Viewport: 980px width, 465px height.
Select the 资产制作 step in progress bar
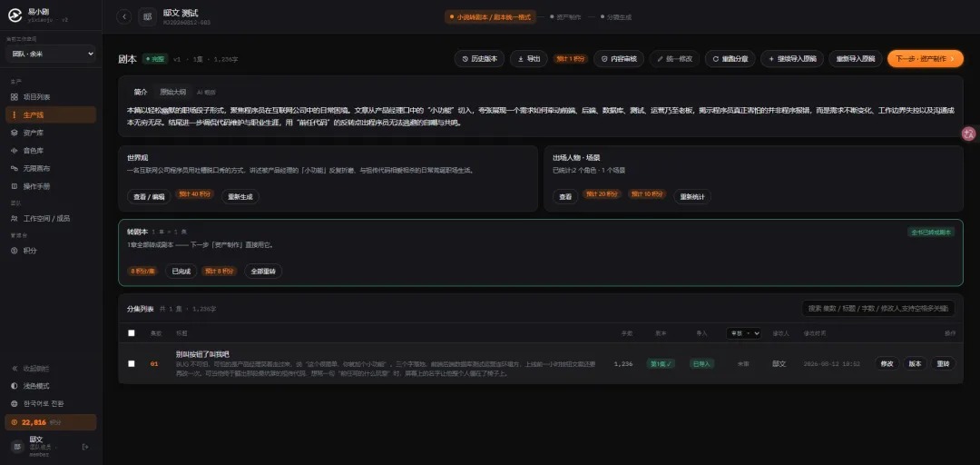point(564,17)
